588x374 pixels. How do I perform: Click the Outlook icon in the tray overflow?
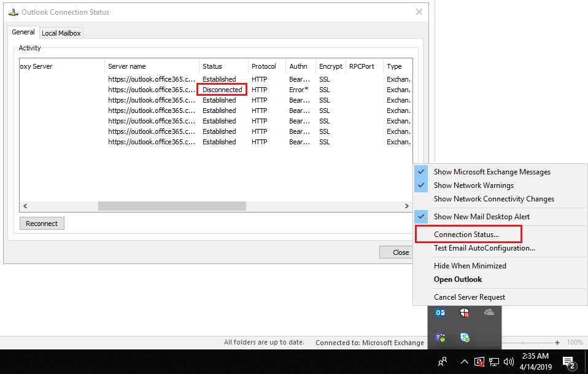pos(440,313)
